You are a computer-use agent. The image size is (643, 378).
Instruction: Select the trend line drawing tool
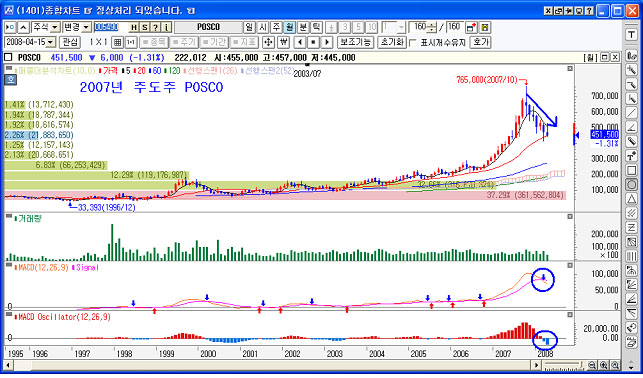coord(632,113)
